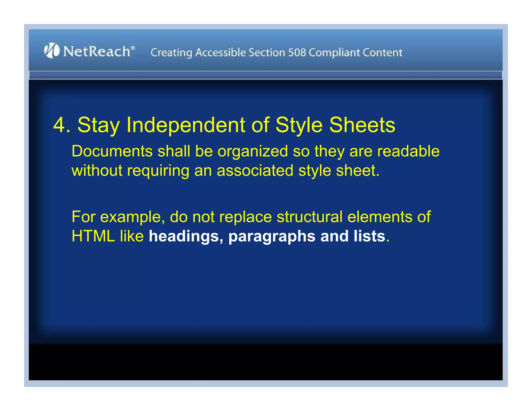
Task: Click the '4.' numeral in the title
Action: pos(61,125)
